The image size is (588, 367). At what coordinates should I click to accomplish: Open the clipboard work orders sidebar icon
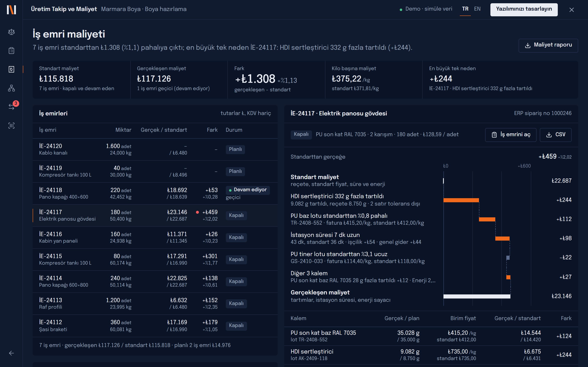click(x=11, y=51)
